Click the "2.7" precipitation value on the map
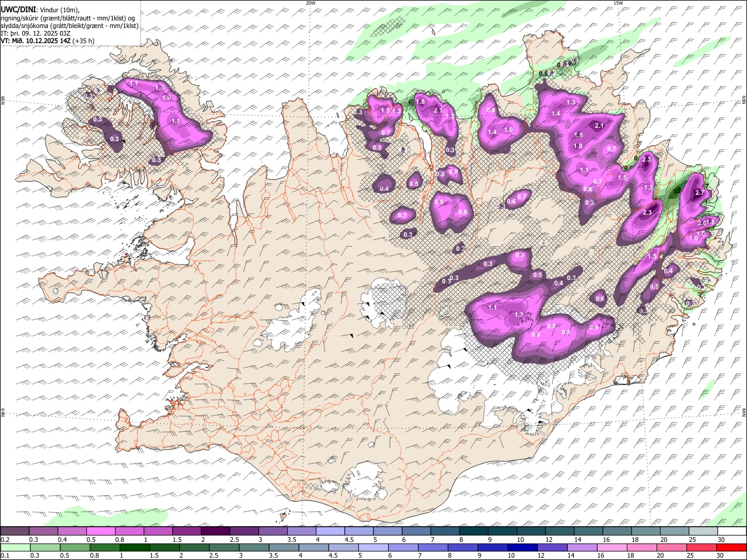Viewport: 747px width, 560px height. [699, 192]
